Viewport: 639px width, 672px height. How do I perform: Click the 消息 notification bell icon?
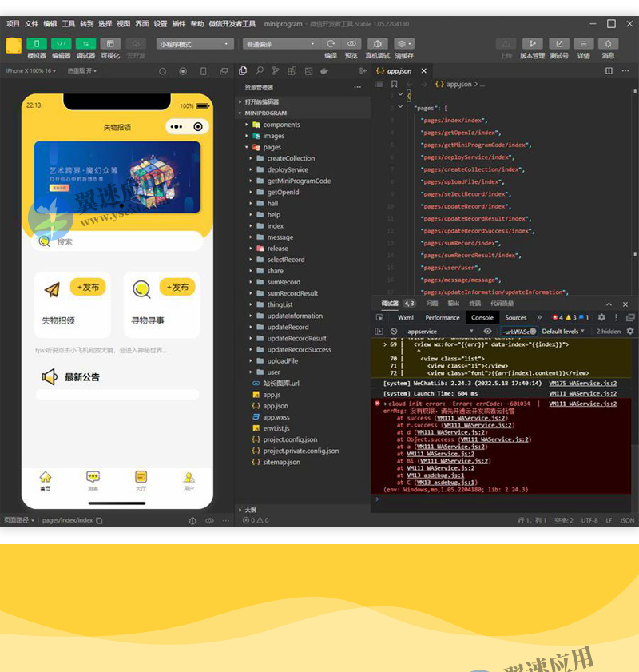608,43
